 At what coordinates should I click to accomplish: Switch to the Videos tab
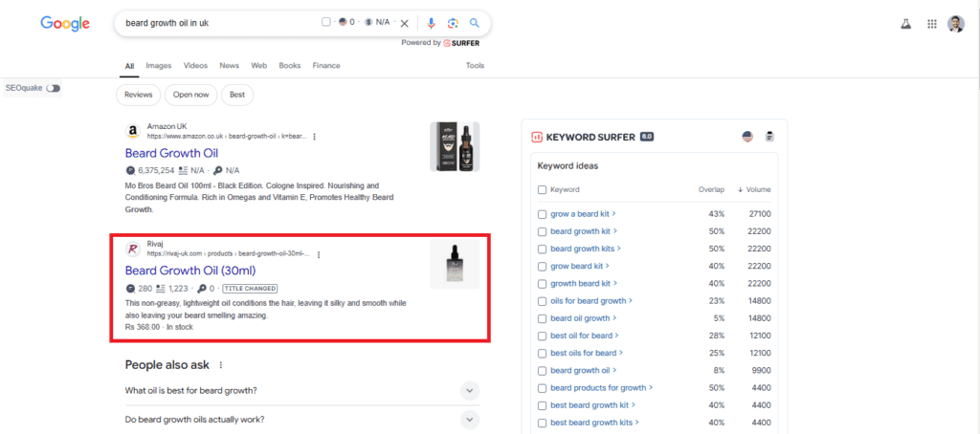click(195, 66)
